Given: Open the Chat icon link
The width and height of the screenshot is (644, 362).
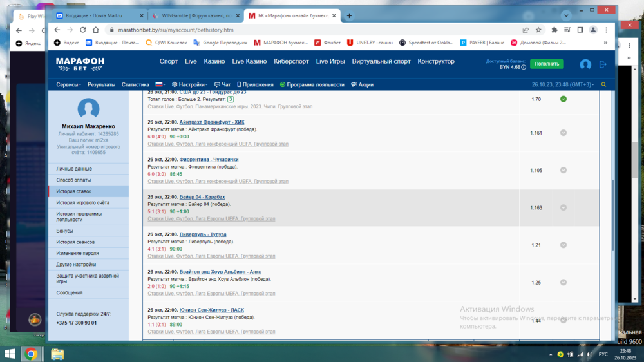Looking at the screenshot, I should (x=222, y=84).
